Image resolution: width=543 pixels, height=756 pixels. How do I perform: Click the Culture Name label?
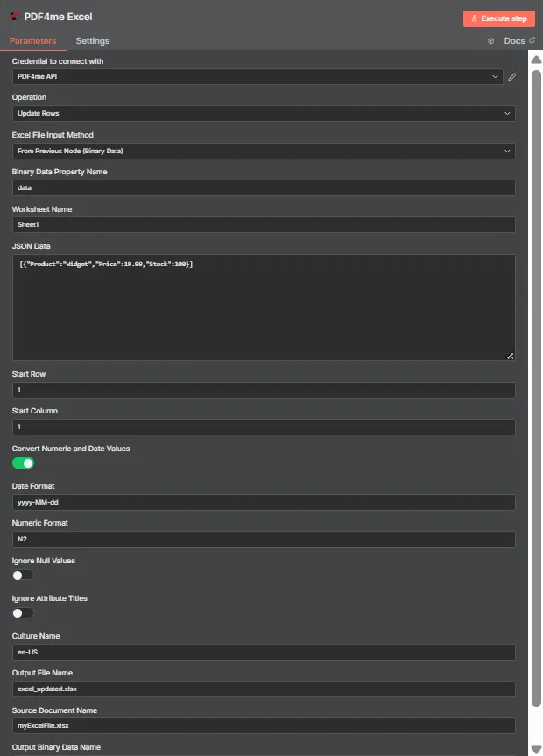click(x=36, y=636)
